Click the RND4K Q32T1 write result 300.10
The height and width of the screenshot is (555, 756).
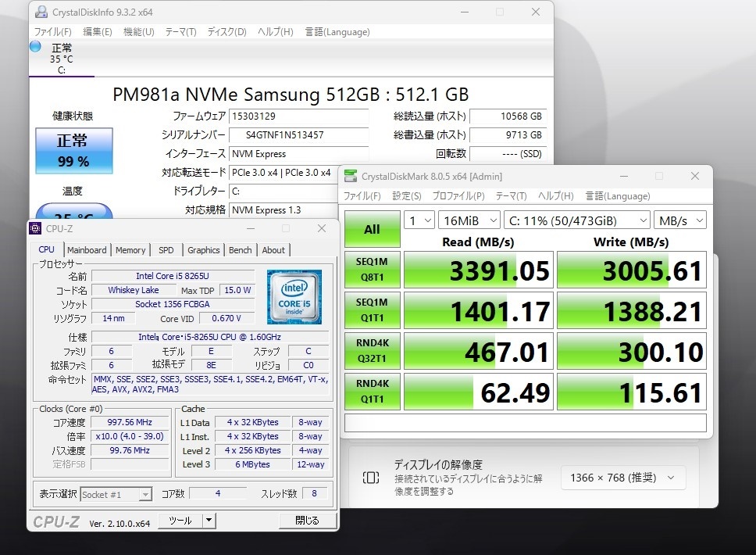[632, 350]
